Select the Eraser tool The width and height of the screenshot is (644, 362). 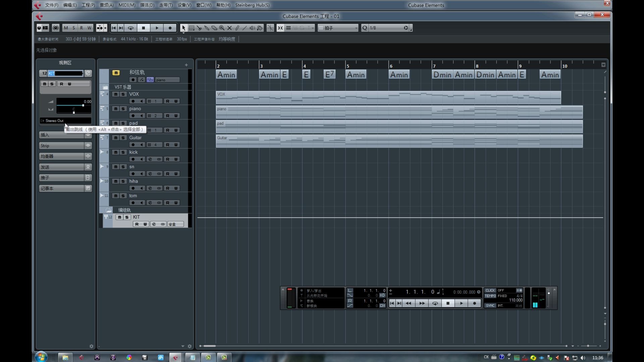click(x=214, y=28)
